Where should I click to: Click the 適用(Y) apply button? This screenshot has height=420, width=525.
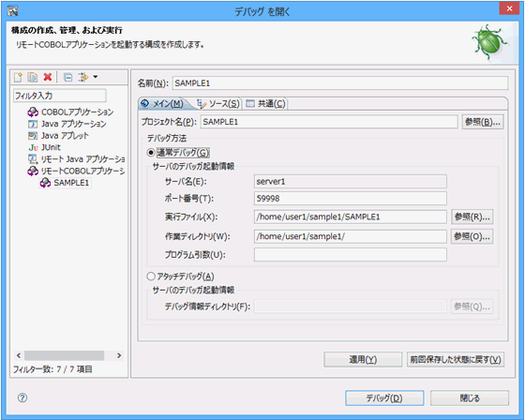(x=363, y=359)
